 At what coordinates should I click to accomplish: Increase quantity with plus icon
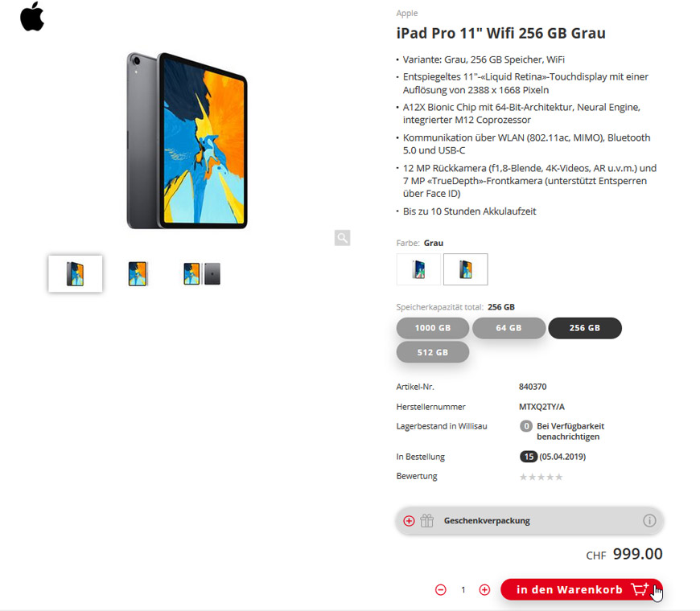484,589
